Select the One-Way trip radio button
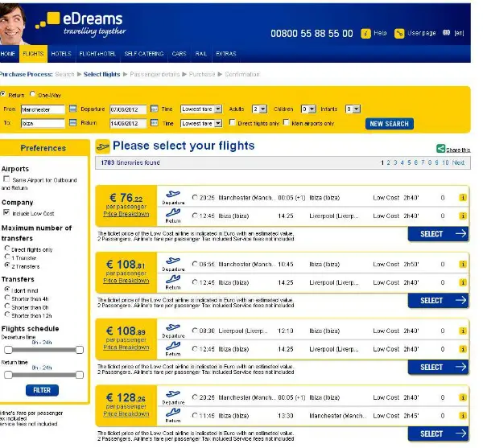The height and width of the screenshot is (448, 483). [x=33, y=94]
